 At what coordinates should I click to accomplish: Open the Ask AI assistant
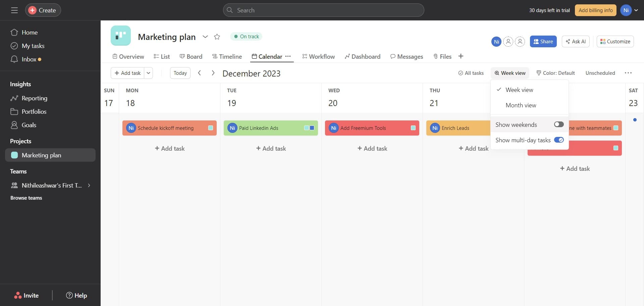tap(576, 41)
